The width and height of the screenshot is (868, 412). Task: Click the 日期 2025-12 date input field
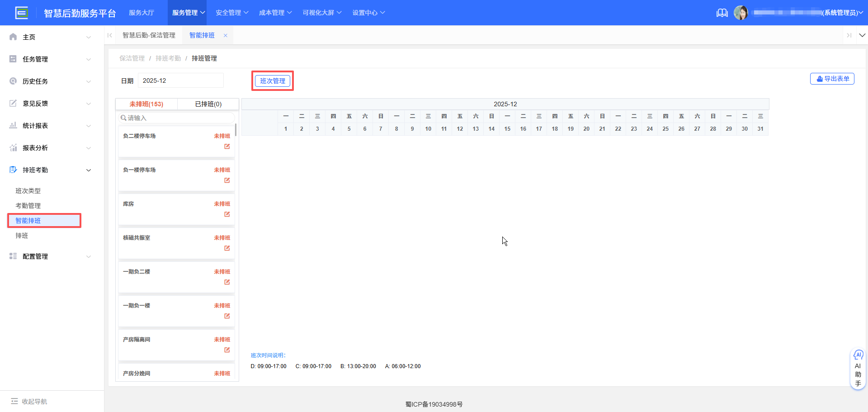[180, 80]
